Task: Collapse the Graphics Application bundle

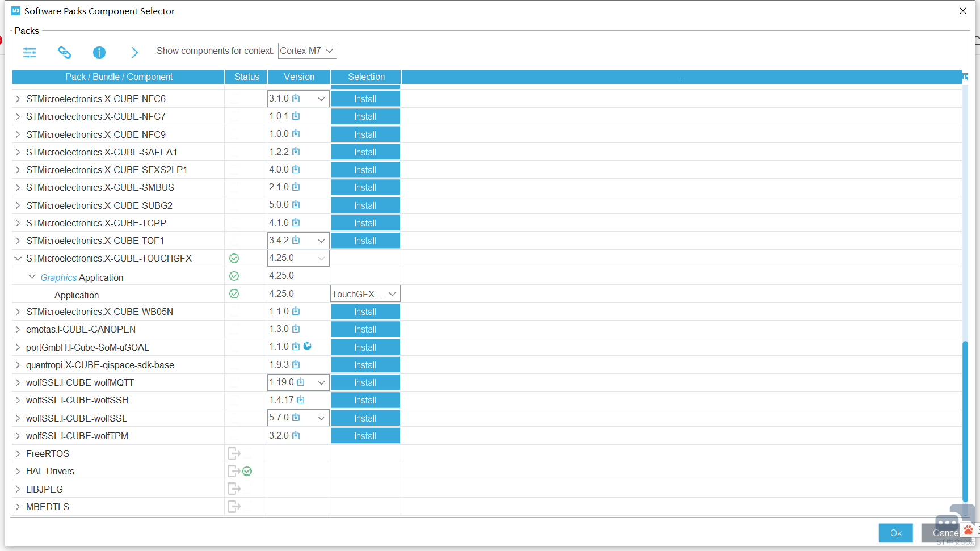Action: tap(32, 277)
